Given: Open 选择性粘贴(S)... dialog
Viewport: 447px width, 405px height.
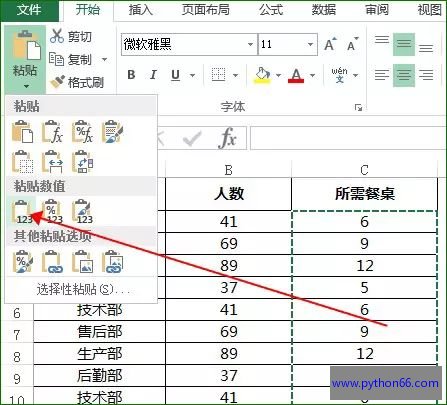Looking at the screenshot, I should point(83,289).
